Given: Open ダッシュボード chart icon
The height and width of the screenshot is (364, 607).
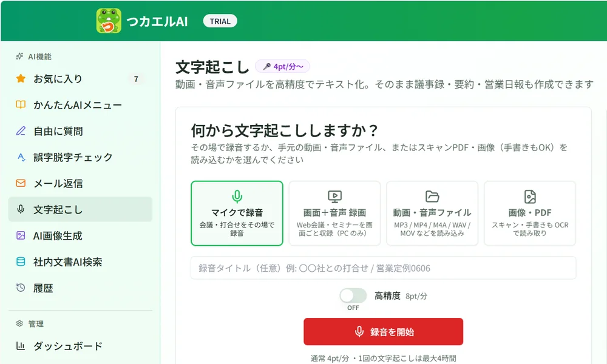Looking at the screenshot, I should click(x=21, y=346).
